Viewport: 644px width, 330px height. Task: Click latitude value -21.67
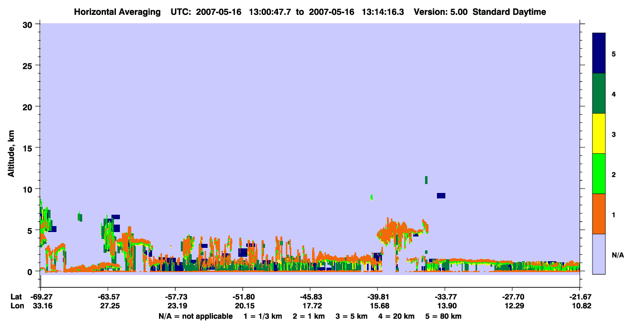tap(580, 297)
